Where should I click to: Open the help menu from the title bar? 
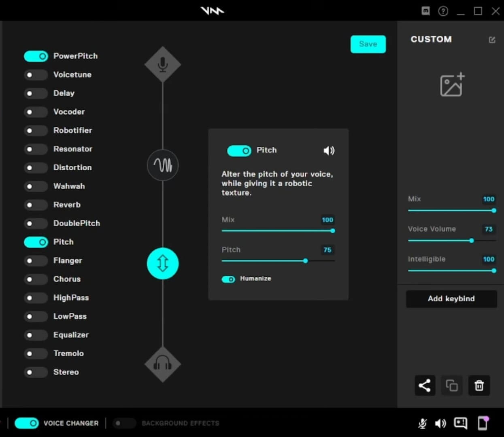point(443,11)
